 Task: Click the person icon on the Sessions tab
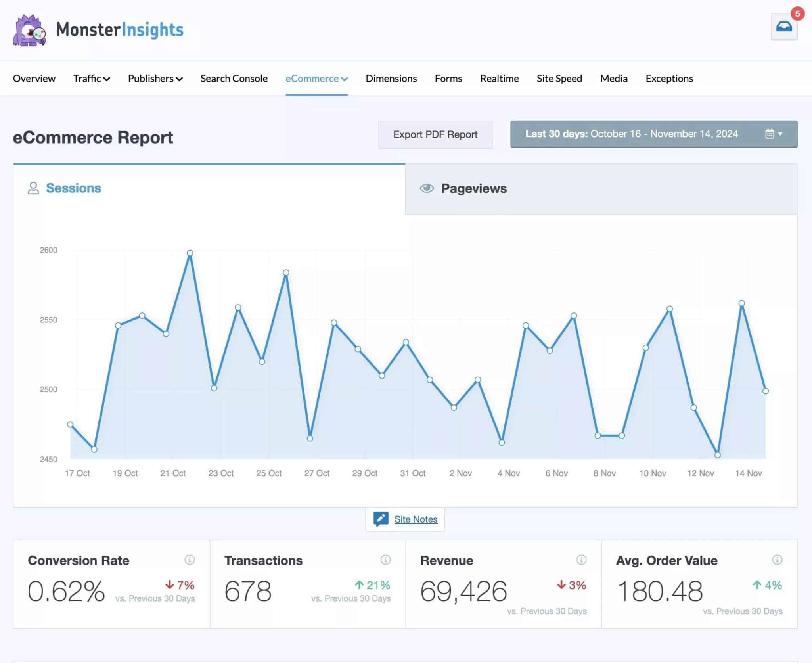tap(33, 188)
